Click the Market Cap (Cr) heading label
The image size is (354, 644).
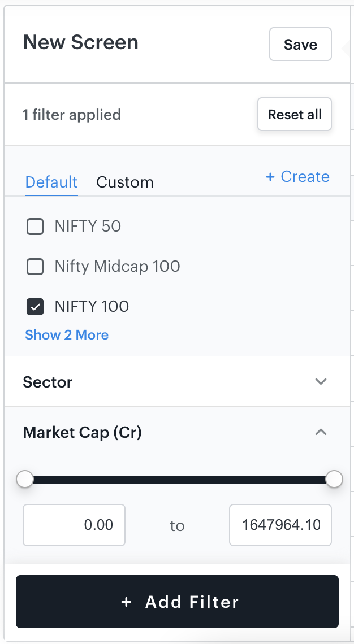tap(82, 433)
